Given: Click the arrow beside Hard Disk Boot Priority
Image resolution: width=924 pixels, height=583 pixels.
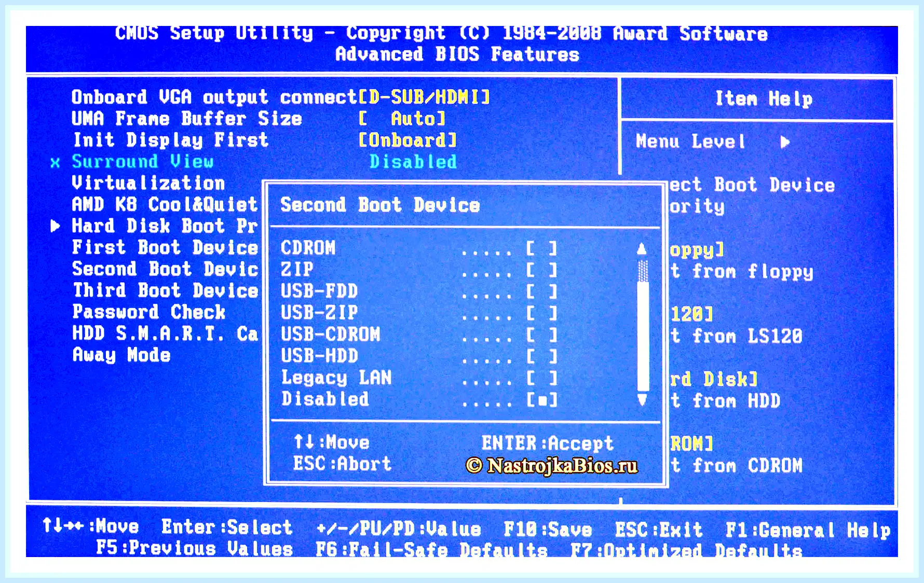Looking at the screenshot, I should [55, 226].
